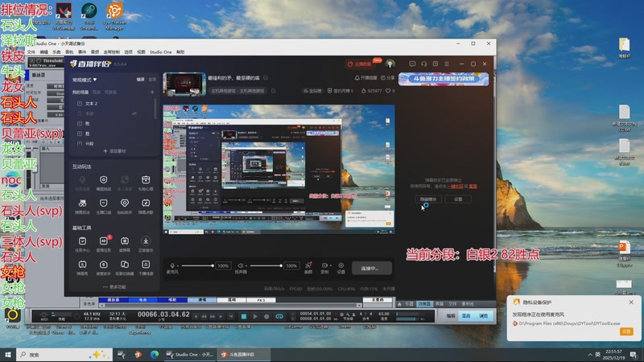Toggle the 败 source checkbox
The image size is (644, 362).
click(x=80, y=124)
